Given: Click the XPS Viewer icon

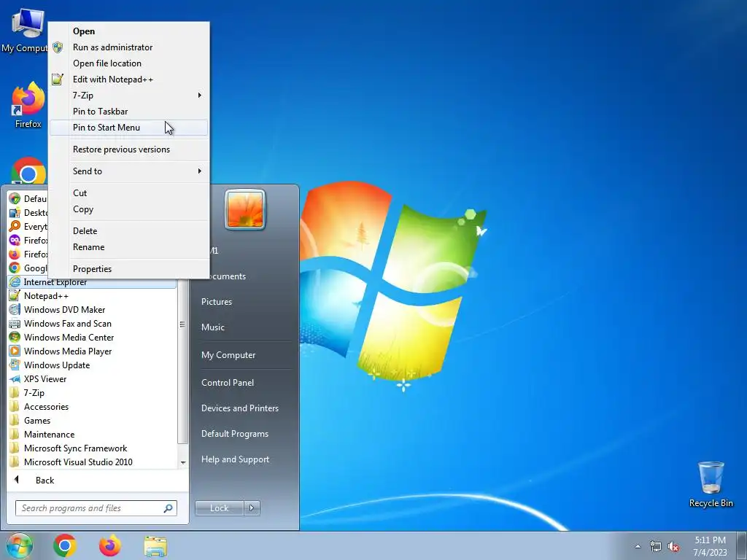Looking at the screenshot, I should point(15,378).
